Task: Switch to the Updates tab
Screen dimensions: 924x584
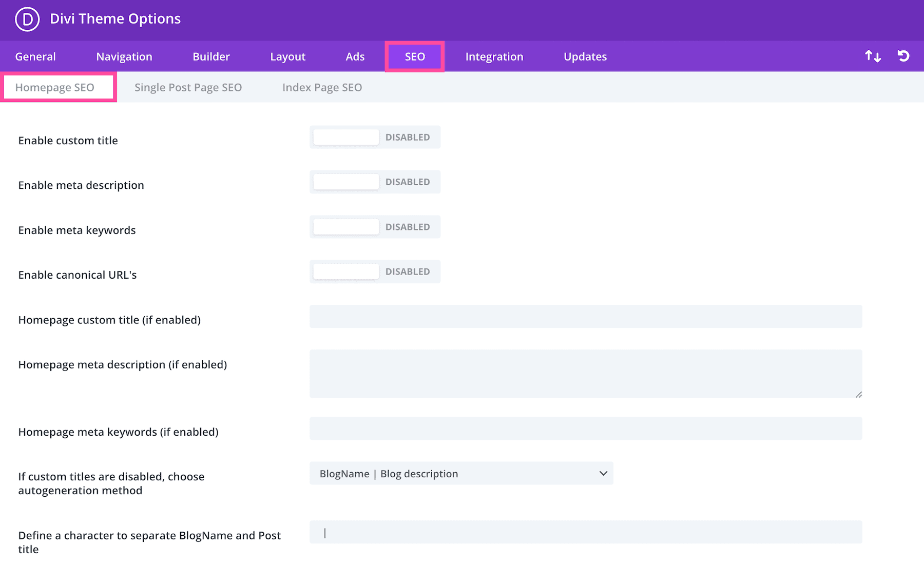Action: point(585,56)
